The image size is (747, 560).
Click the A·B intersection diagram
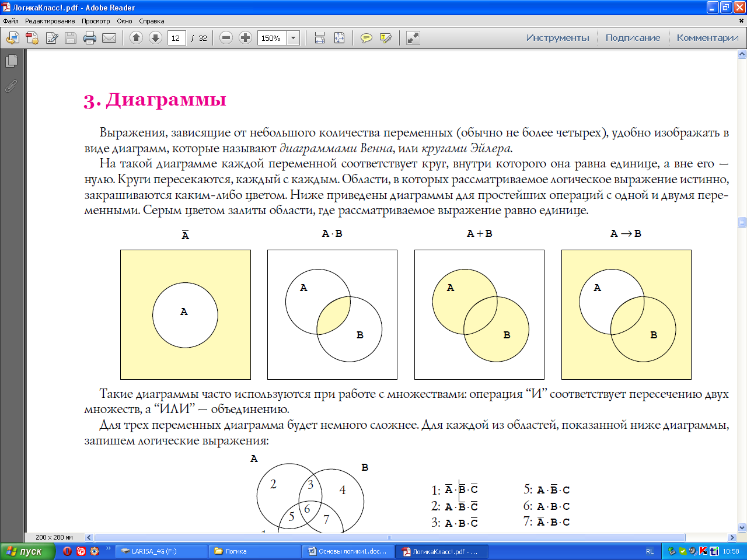pos(332,315)
